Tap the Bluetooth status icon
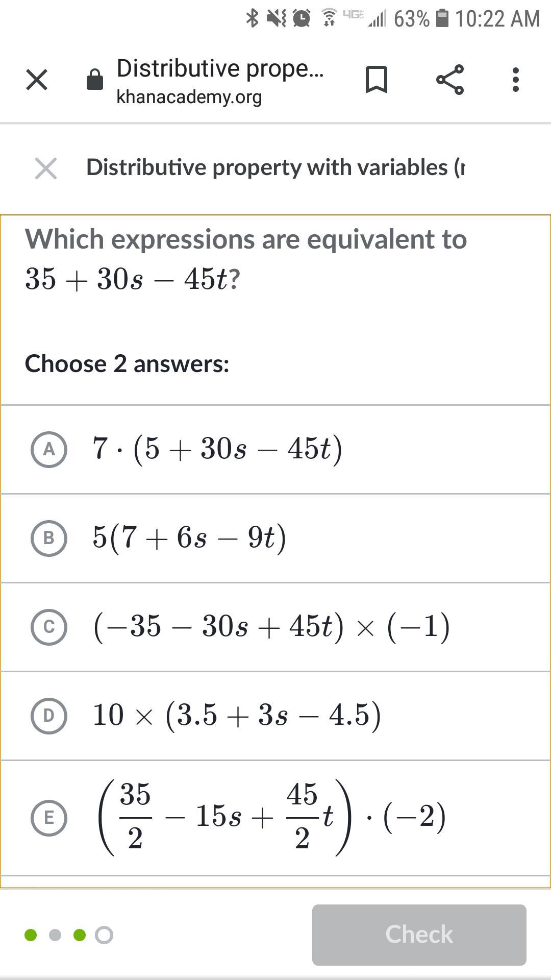Image resolution: width=551 pixels, height=980 pixels. tap(252, 18)
